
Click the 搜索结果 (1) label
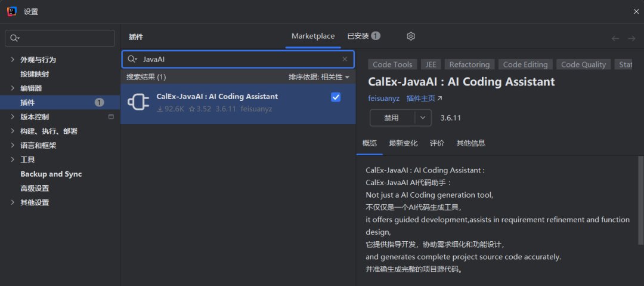[146, 77]
